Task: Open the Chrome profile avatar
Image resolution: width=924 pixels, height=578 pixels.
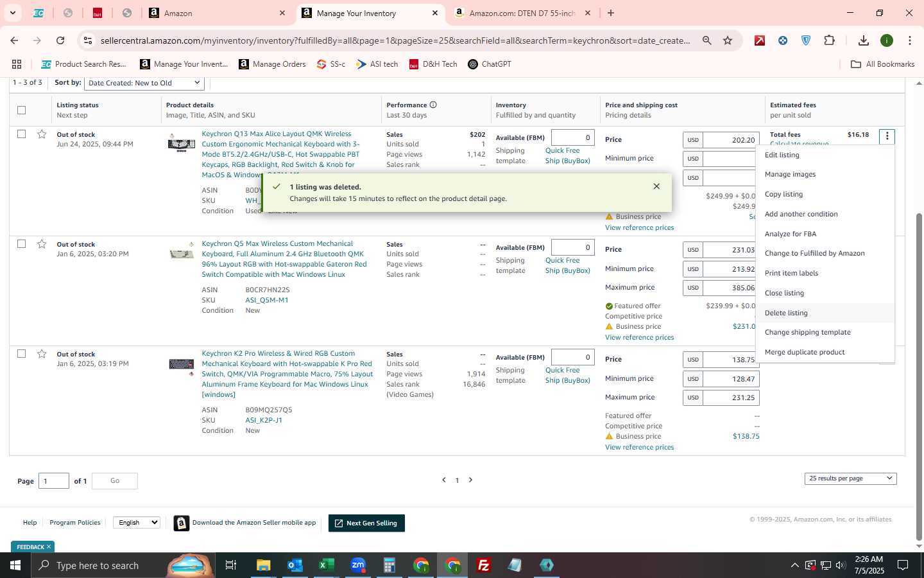Action: click(x=887, y=40)
